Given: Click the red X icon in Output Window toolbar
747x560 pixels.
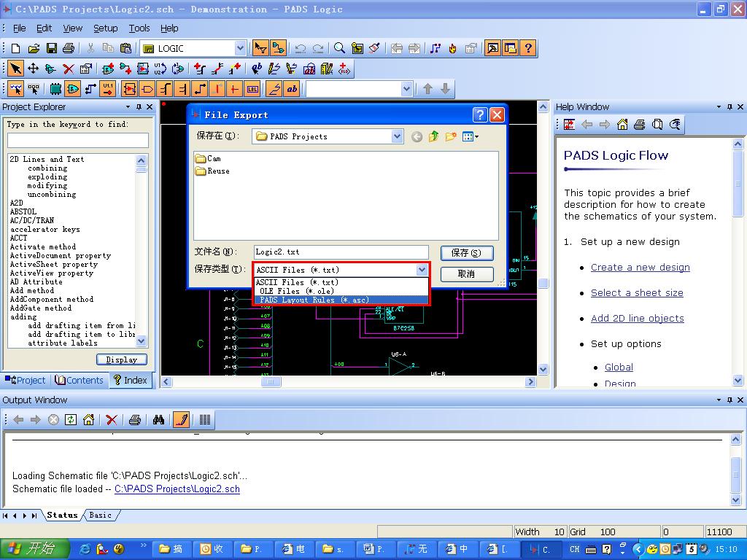Looking at the screenshot, I should pyautogui.click(x=112, y=419).
